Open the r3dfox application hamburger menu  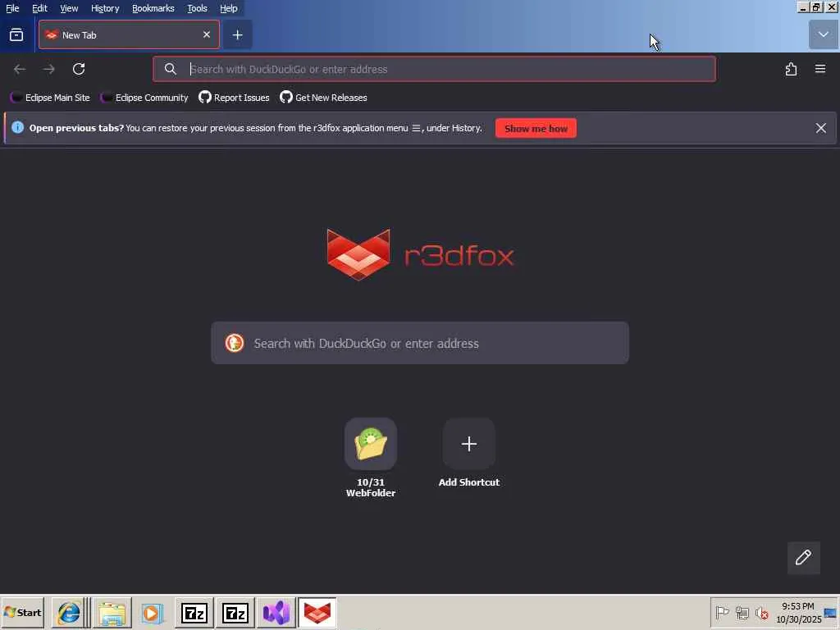(x=820, y=69)
